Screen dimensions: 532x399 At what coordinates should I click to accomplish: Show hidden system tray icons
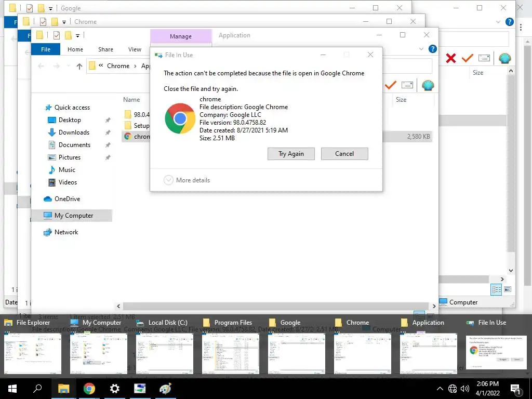tap(440, 389)
